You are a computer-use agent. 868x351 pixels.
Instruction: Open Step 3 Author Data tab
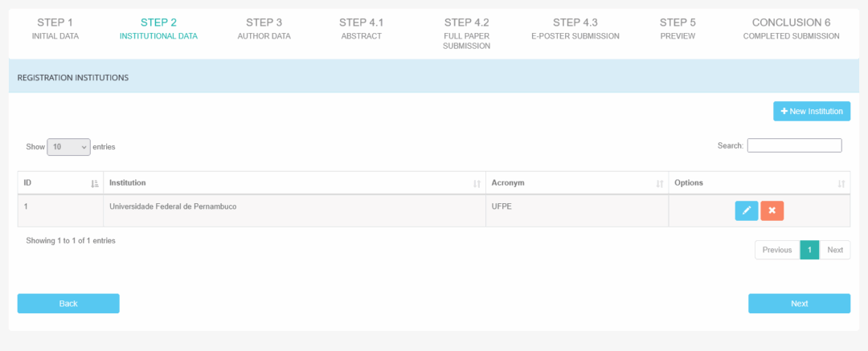click(264, 29)
